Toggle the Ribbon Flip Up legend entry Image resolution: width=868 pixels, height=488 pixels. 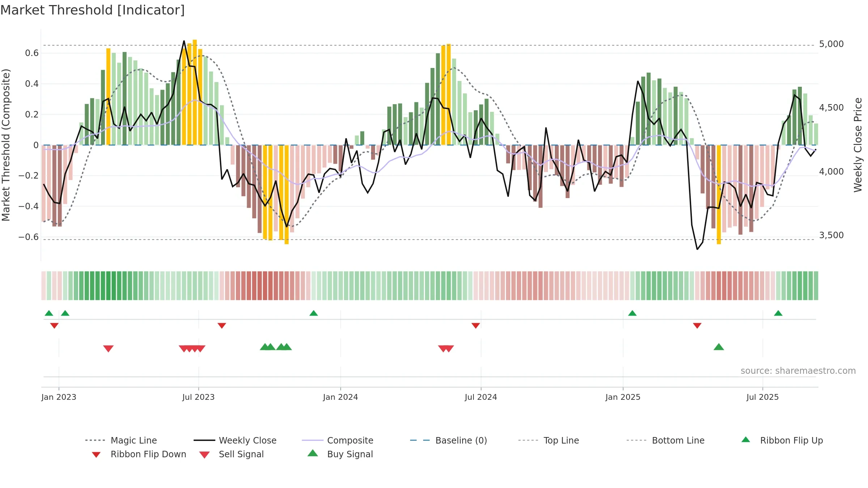[x=782, y=440]
